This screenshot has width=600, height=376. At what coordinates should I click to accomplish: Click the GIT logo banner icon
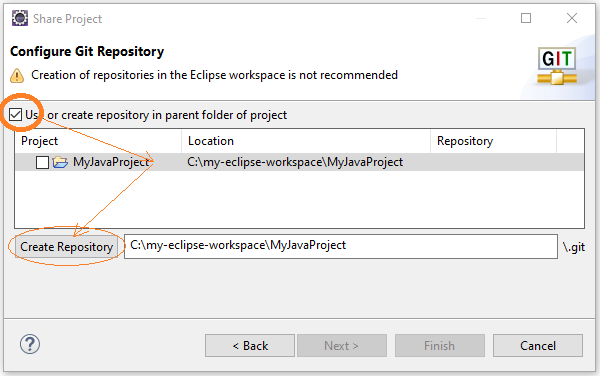[x=557, y=66]
